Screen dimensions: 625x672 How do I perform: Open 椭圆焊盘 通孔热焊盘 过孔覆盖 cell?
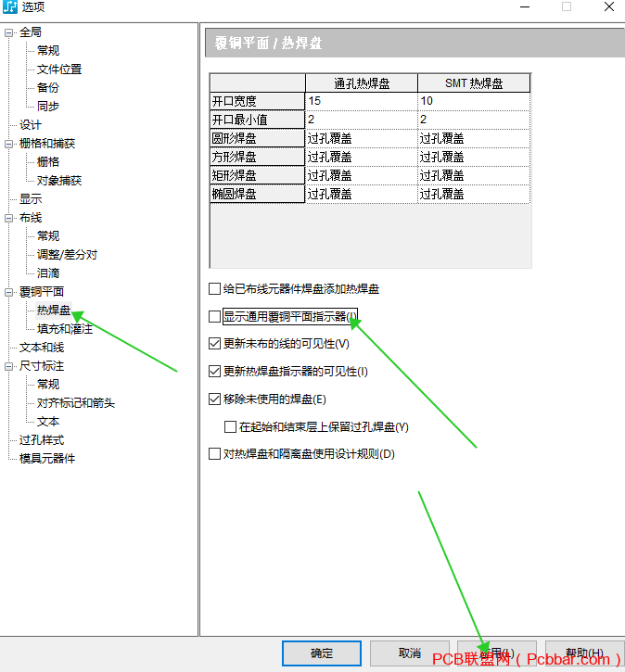(x=362, y=194)
